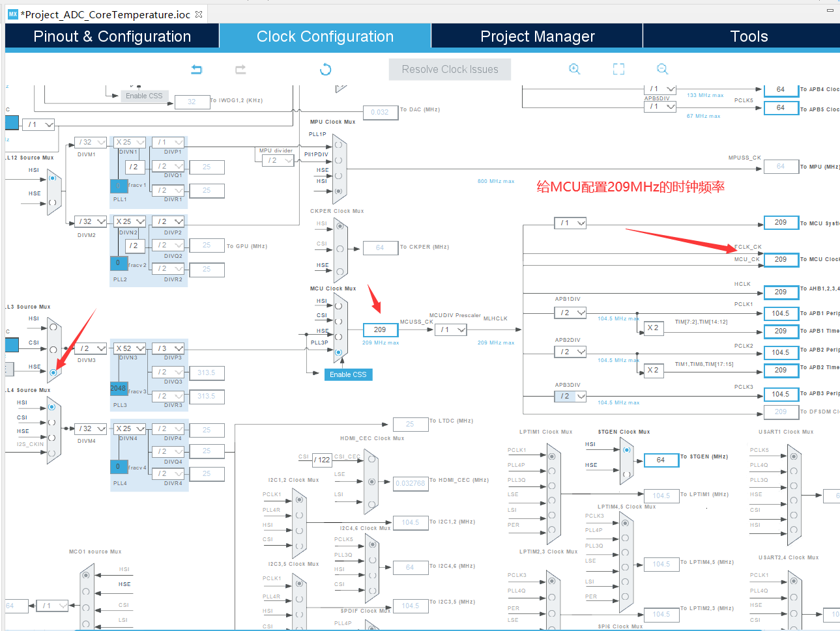Go to the Project Manager tab
This screenshot has height=631, width=840.
[x=538, y=36]
